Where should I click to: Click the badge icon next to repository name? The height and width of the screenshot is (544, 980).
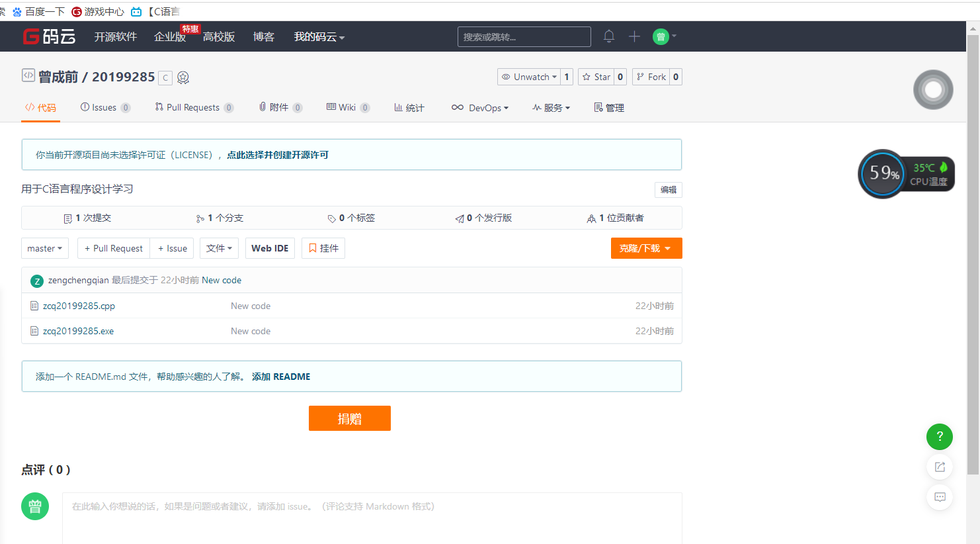click(183, 77)
